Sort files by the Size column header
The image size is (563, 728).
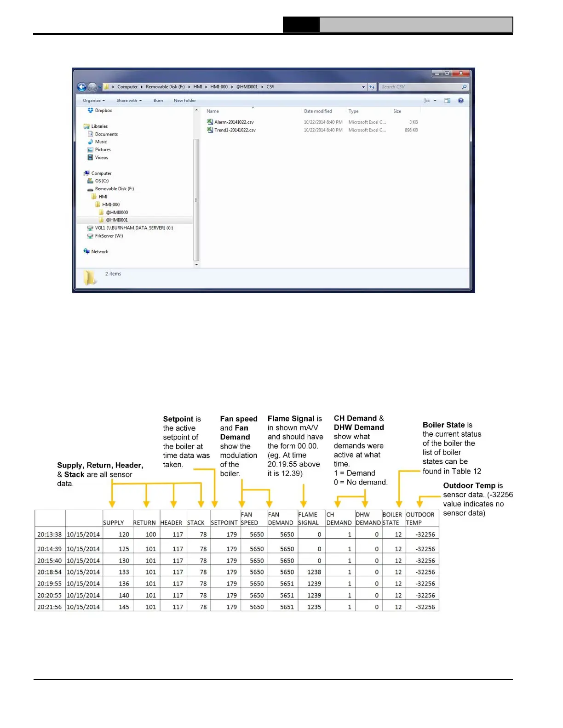(x=397, y=111)
